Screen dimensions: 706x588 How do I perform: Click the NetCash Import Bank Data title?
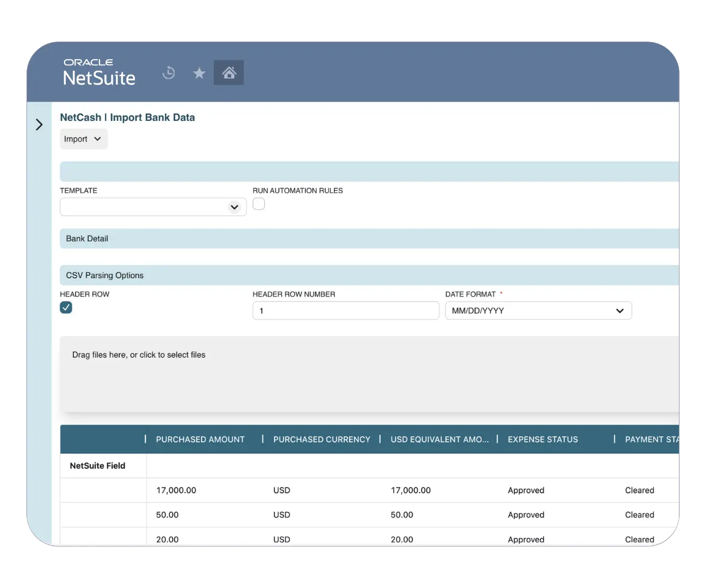(128, 118)
